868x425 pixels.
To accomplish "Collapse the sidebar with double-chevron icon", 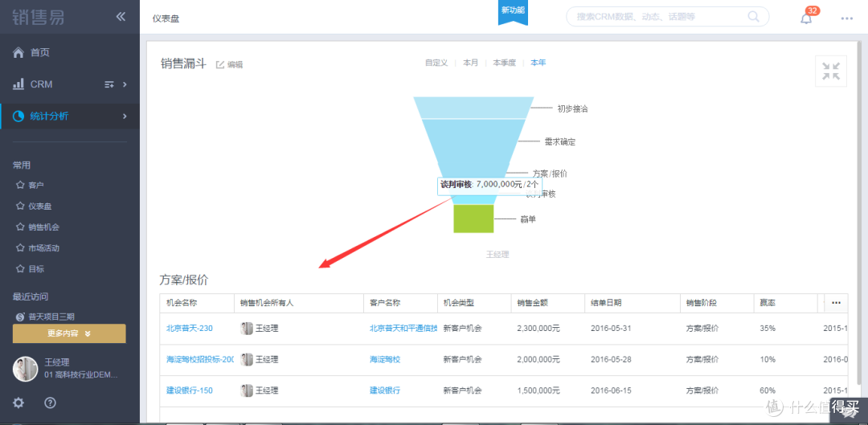I will tap(121, 17).
